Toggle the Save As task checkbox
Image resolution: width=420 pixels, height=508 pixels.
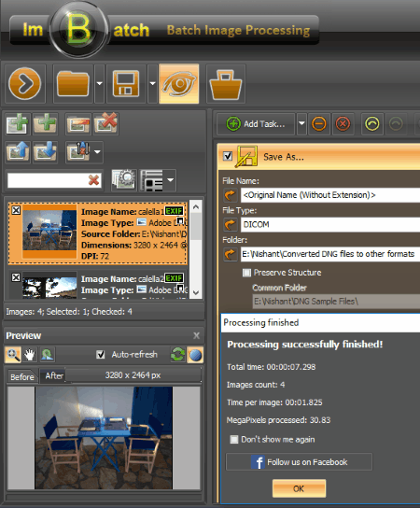coord(228,156)
